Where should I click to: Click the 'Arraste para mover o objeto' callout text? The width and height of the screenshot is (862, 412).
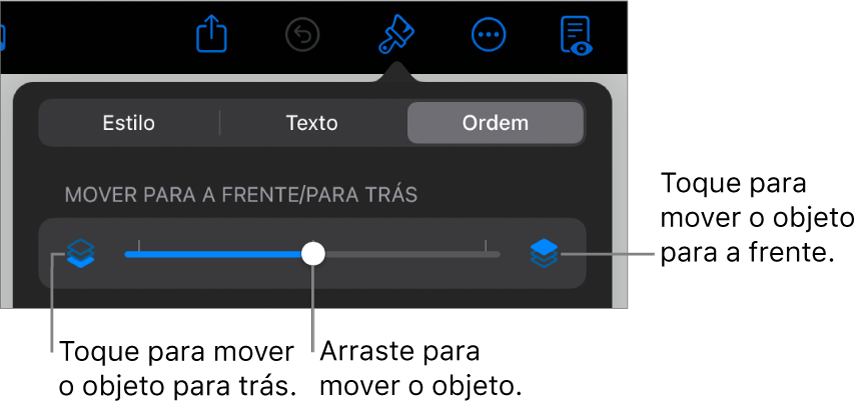(421, 369)
